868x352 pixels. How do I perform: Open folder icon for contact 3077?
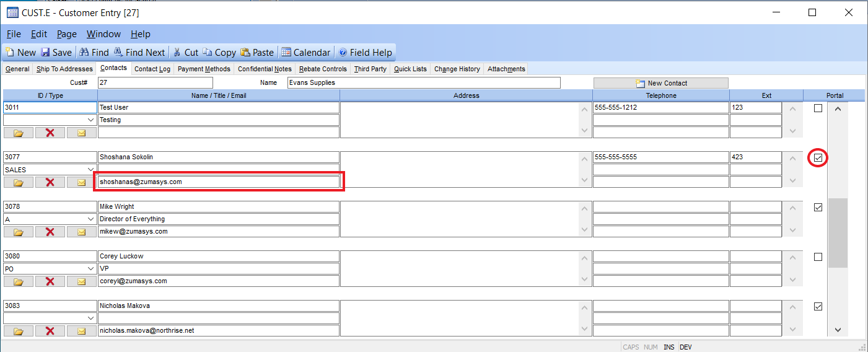coord(19,182)
